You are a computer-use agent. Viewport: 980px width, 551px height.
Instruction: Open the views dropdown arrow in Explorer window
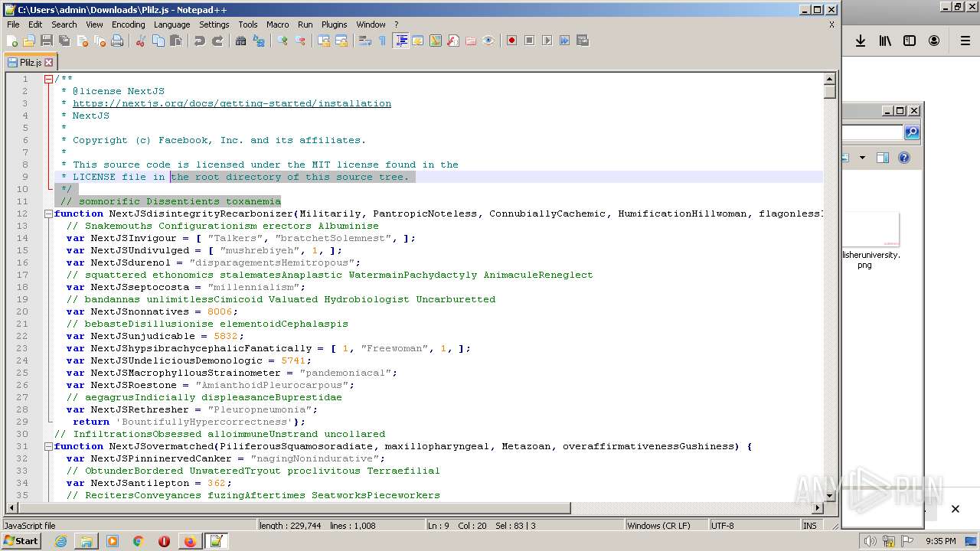[862, 158]
